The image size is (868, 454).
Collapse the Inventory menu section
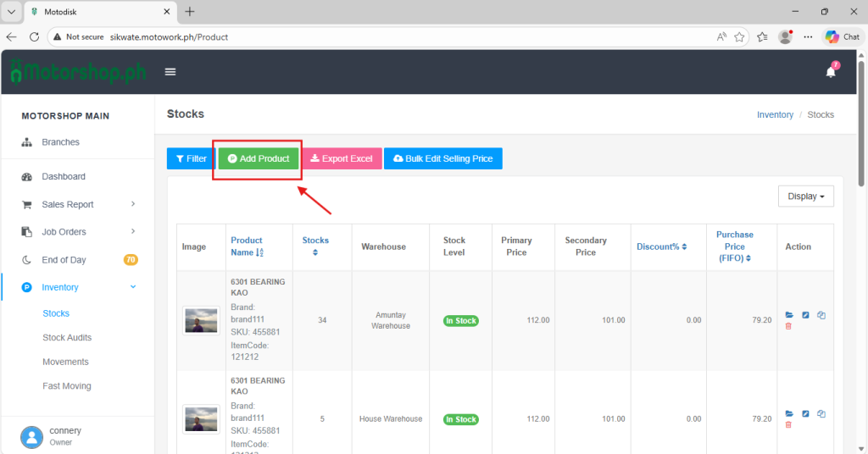[x=133, y=287]
